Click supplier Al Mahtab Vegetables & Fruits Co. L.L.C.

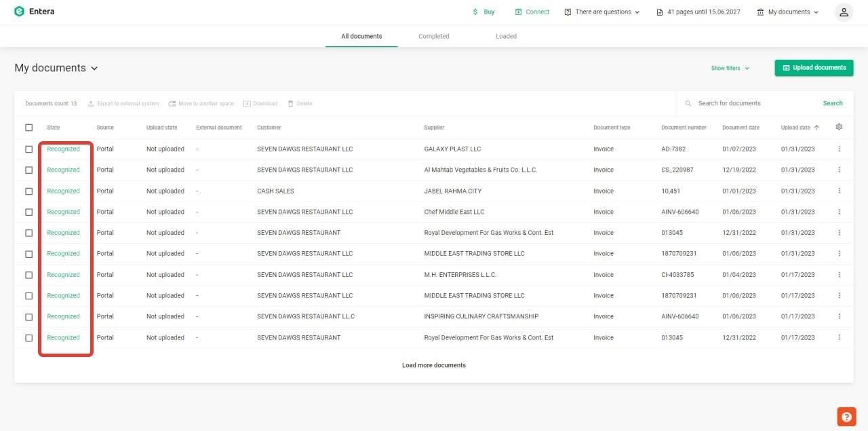point(480,170)
